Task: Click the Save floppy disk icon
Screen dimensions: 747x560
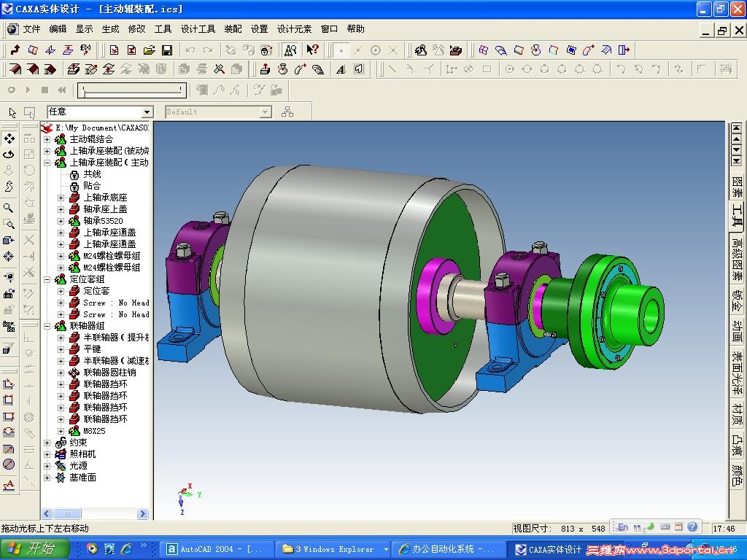Action: (x=167, y=50)
